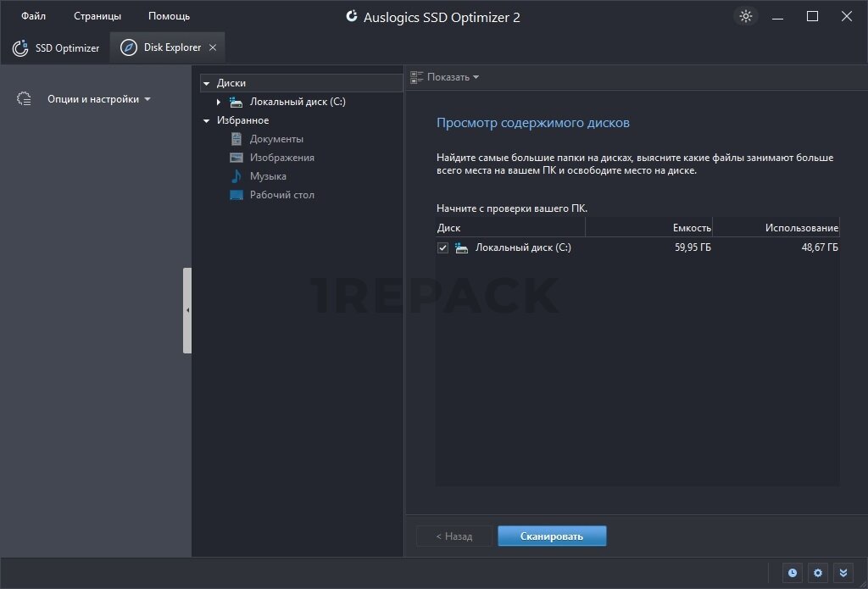Click the drive icon in the disk tree
Screen dimensions: 868x589
tap(236, 102)
